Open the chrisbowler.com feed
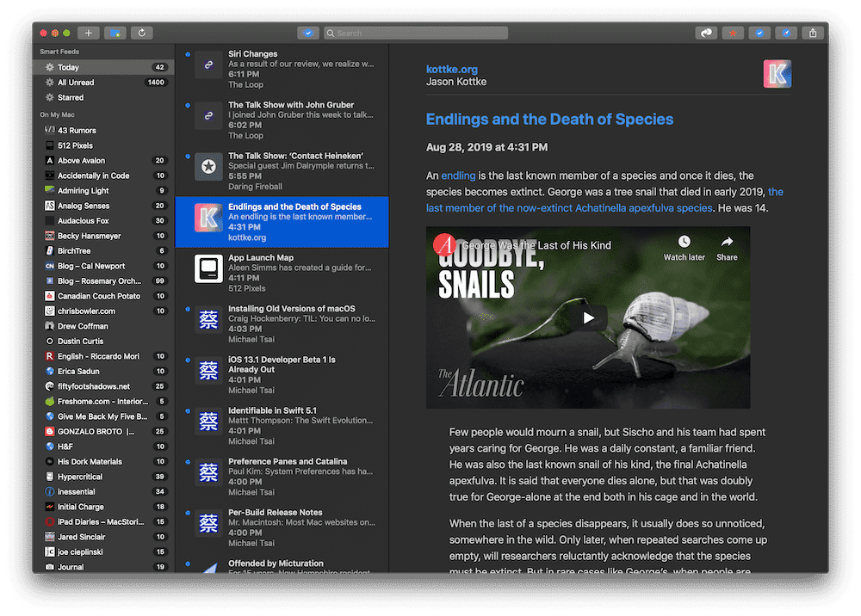This screenshot has height=616, width=861. coord(103,311)
